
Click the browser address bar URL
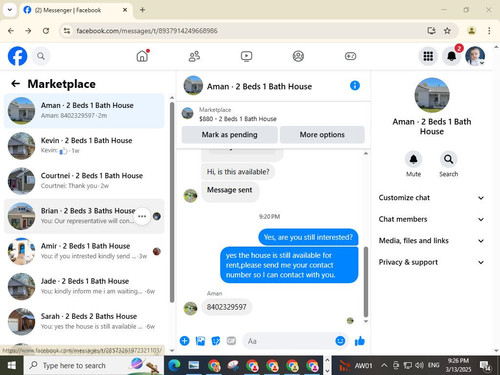(147, 31)
